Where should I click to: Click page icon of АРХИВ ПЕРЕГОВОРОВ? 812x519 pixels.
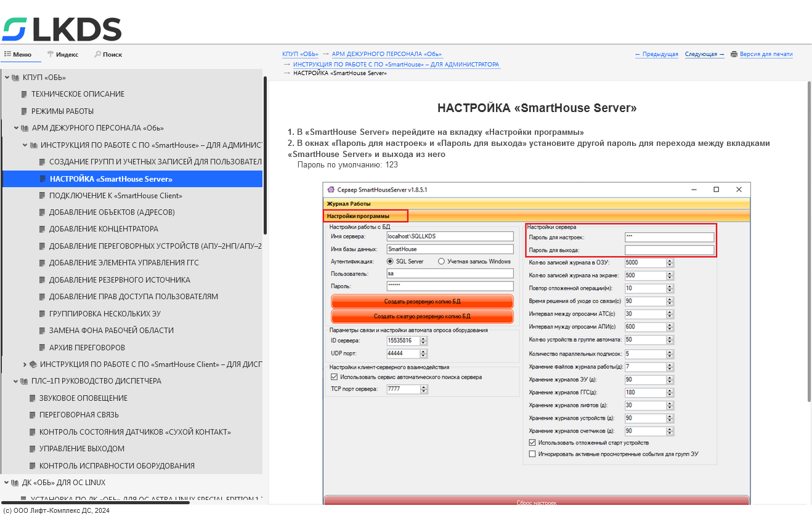43,348
